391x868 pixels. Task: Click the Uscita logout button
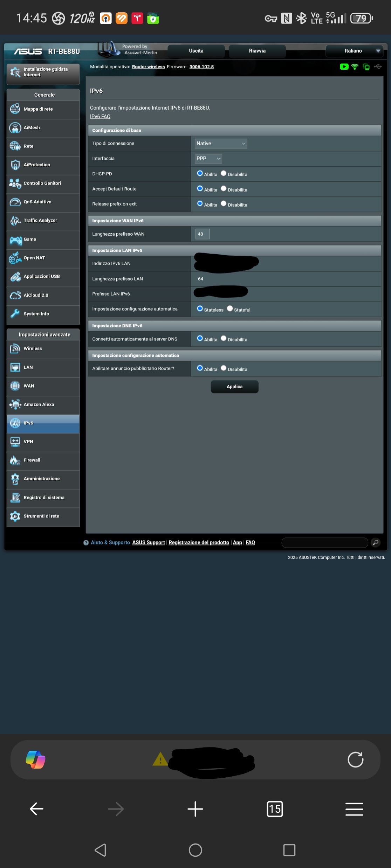[x=196, y=51]
